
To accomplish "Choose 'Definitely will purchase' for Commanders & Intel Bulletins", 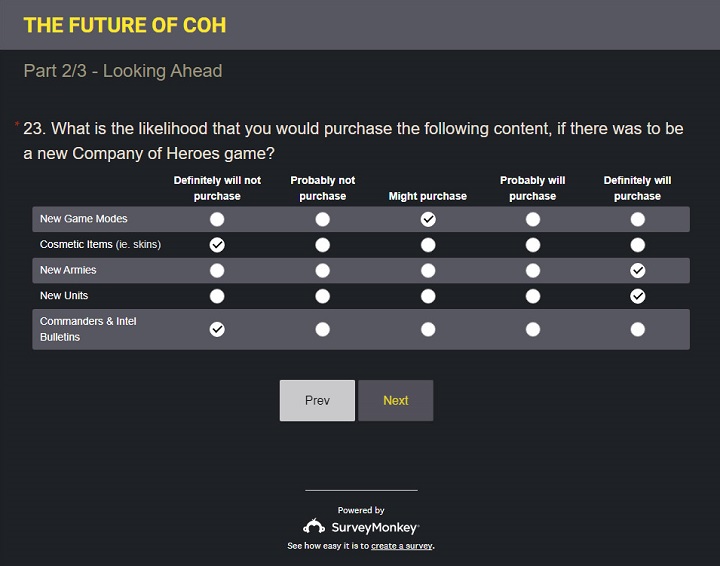I will tap(638, 329).
